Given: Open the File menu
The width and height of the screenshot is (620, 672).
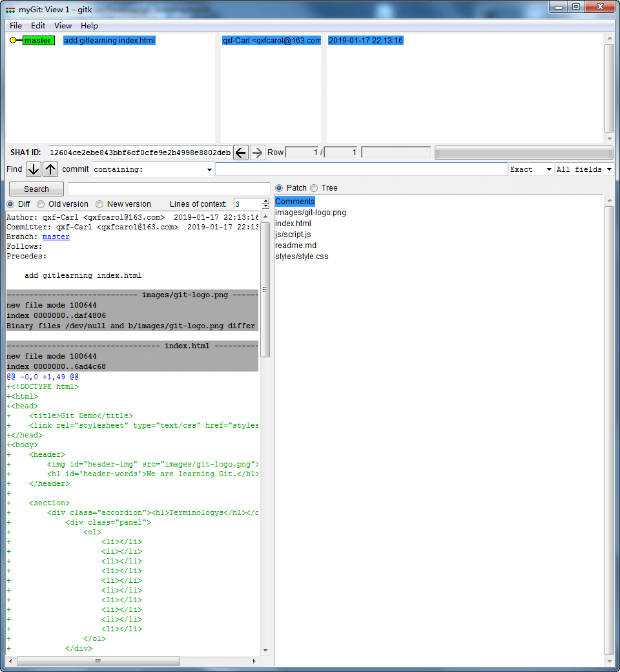Looking at the screenshot, I should pyautogui.click(x=15, y=26).
